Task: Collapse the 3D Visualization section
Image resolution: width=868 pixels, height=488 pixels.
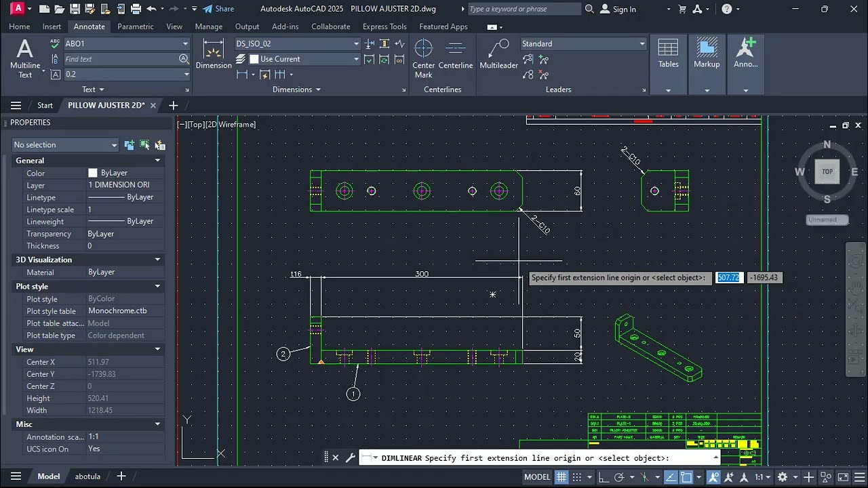Action: (157, 260)
